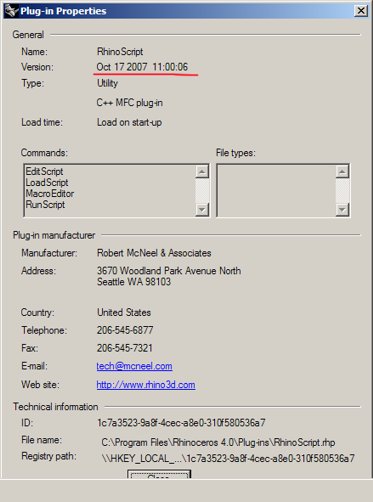The width and height of the screenshot is (373, 502).
Task: Click the 3670 Woodland Park Avenue North address
Action: coord(169,271)
